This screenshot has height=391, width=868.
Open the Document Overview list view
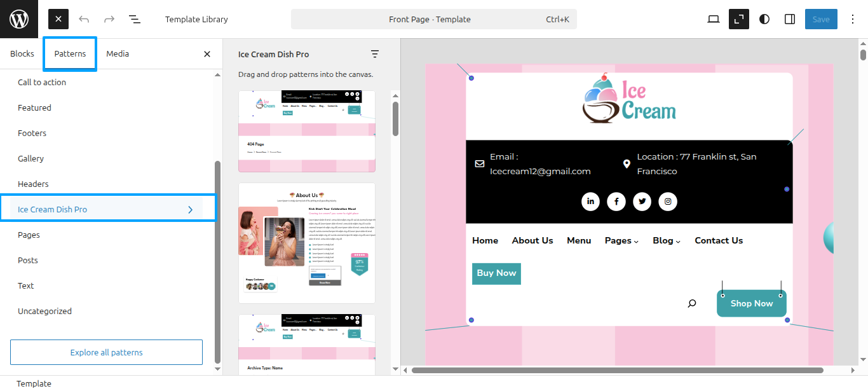click(135, 19)
